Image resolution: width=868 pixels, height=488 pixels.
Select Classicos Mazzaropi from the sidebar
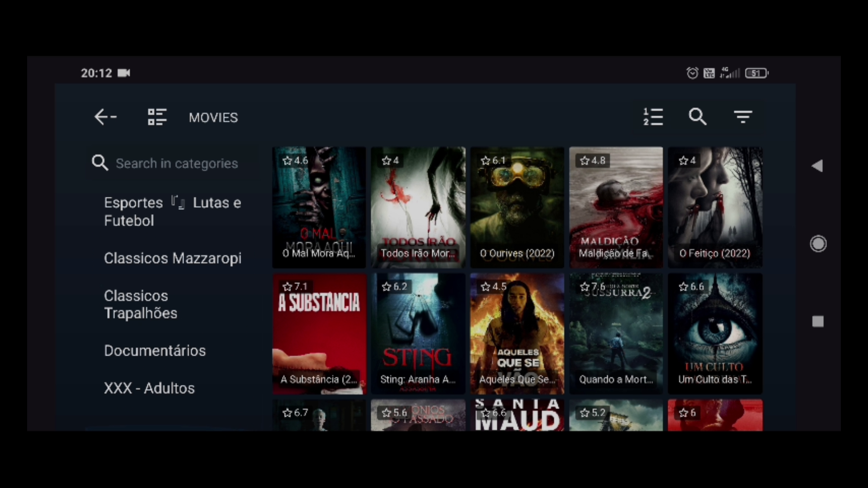tap(172, 258)
